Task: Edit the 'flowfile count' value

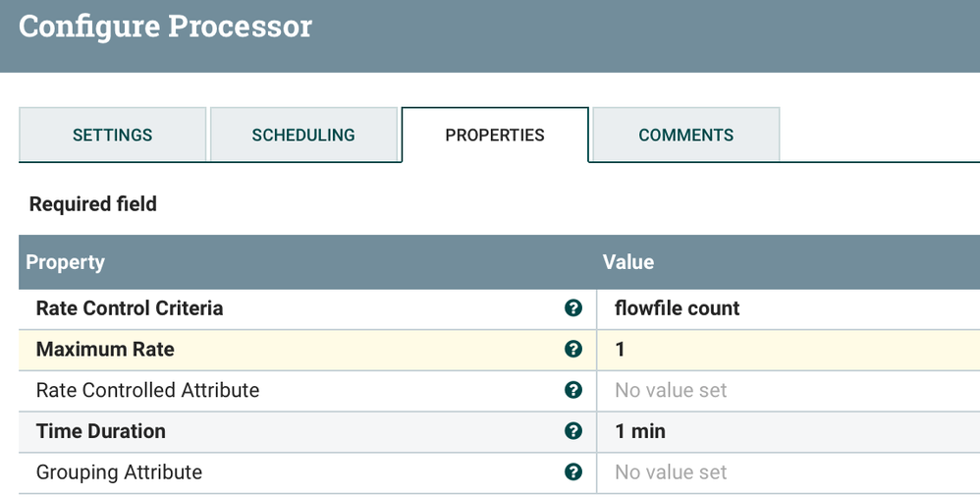Action: [678, 308]
